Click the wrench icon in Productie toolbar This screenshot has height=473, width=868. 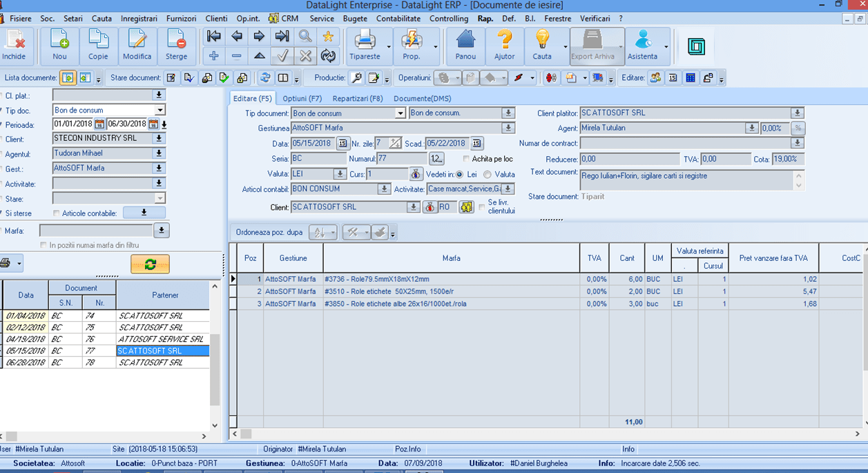[356, 78]
